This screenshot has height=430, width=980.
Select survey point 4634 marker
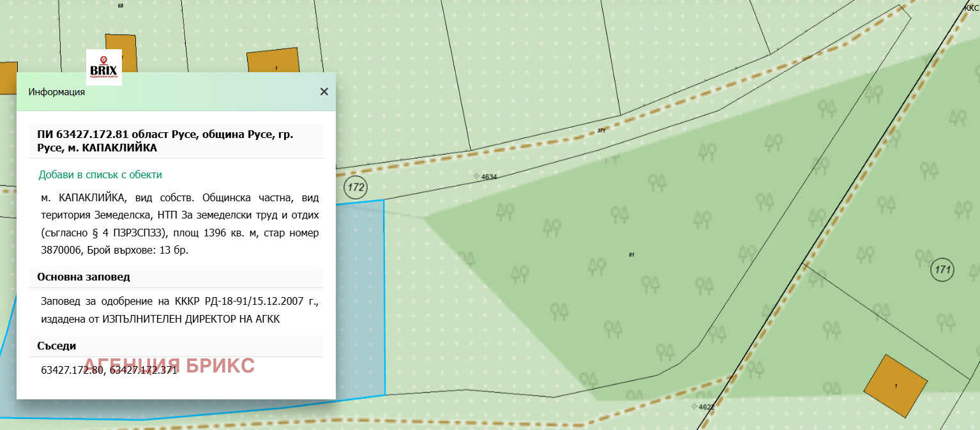476,176
